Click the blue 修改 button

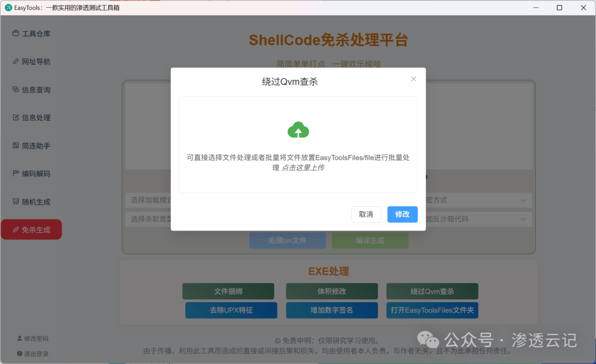[x=402, y=215]
